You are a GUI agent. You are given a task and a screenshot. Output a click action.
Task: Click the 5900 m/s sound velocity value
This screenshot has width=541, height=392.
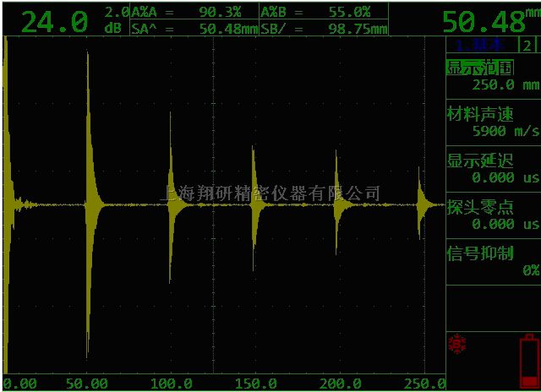coord(505,131)
